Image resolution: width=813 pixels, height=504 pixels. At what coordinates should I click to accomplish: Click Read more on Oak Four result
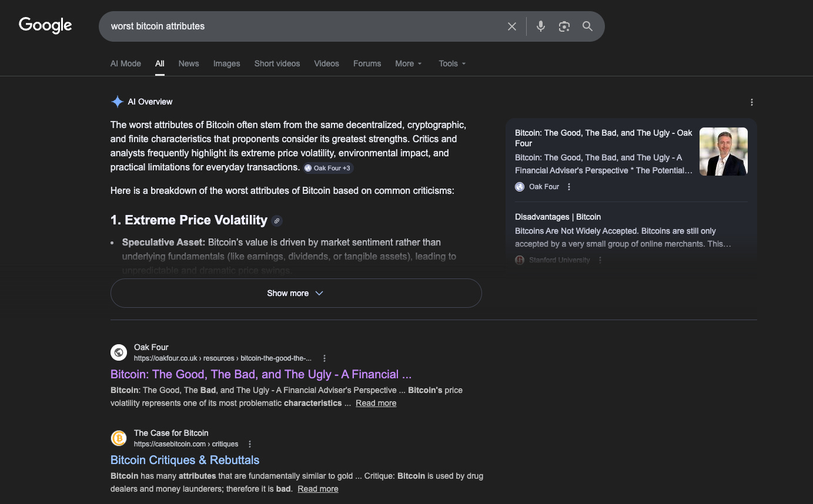[376, 403]
